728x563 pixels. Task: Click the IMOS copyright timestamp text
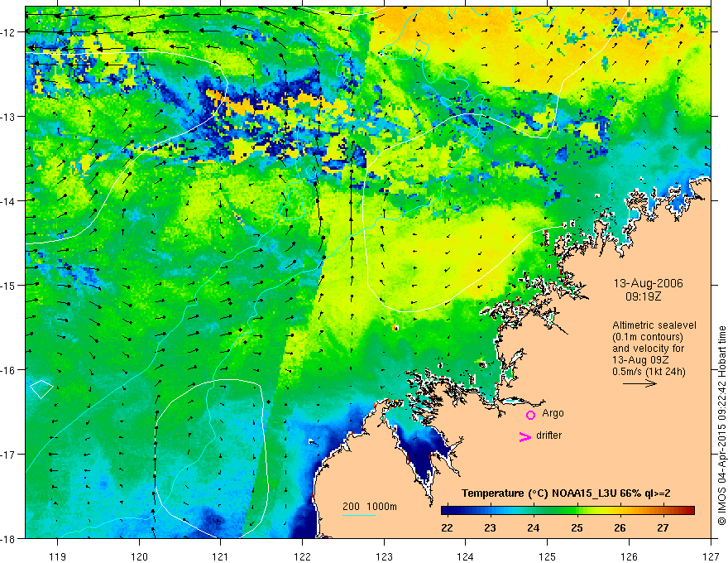pyautogui.click(x=721, y=426)
